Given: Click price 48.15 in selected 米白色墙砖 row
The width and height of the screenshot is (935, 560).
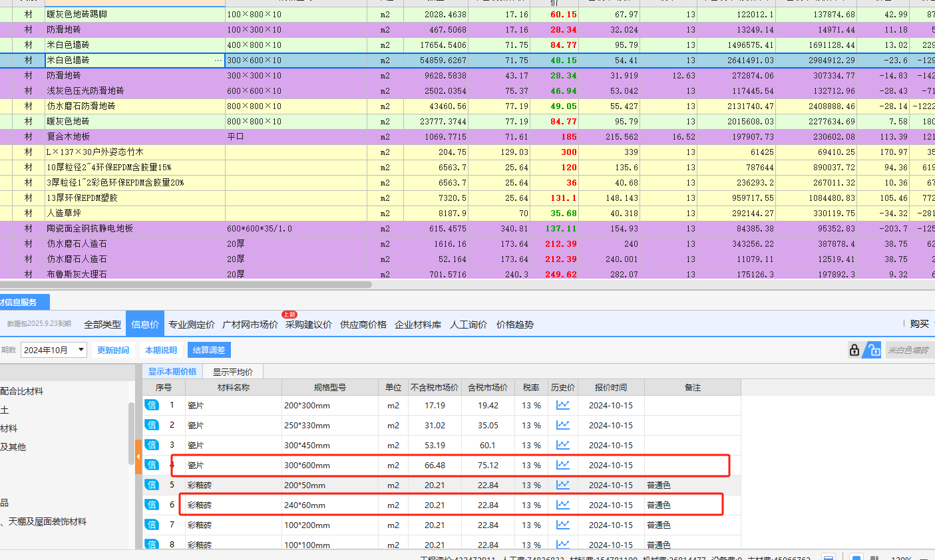Looking at the screenshot, I should tap(564, 61).
